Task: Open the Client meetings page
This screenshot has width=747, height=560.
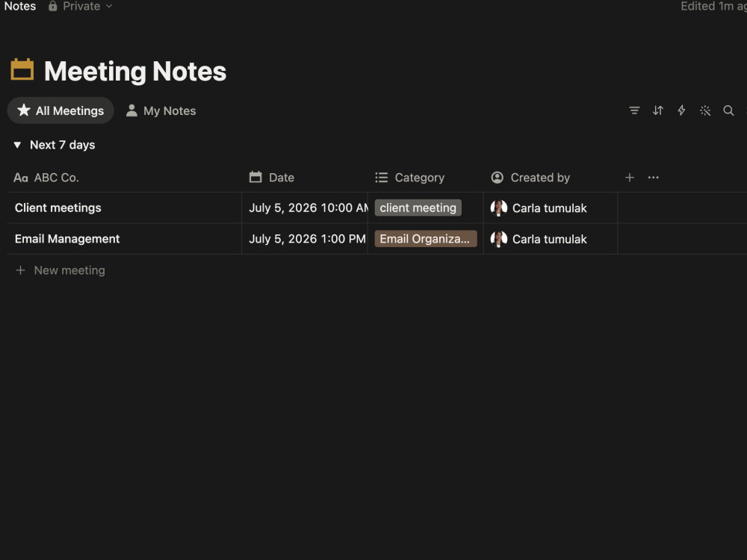Action: (x=58, y=208)
